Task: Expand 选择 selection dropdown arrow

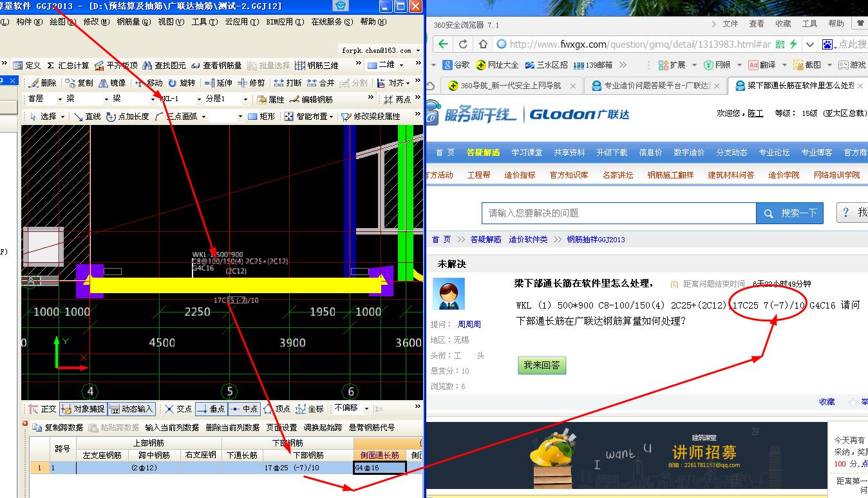Action: [x=62, y=117]
